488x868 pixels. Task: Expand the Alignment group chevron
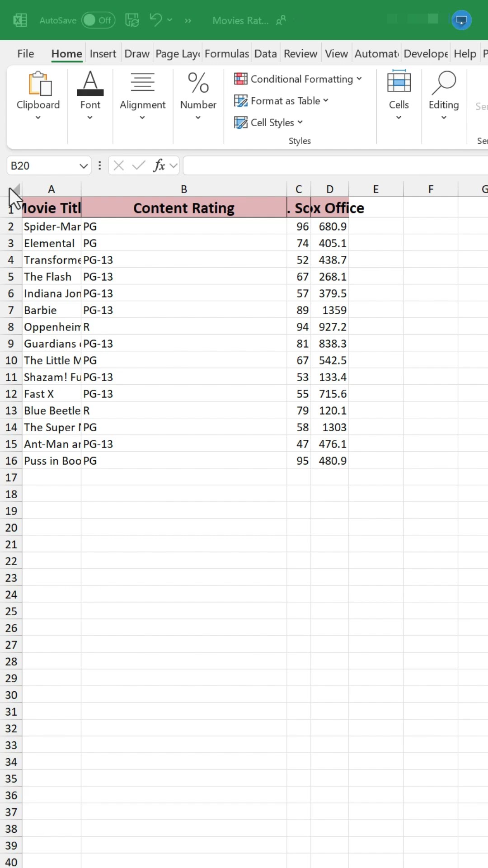tap(142, 118)
